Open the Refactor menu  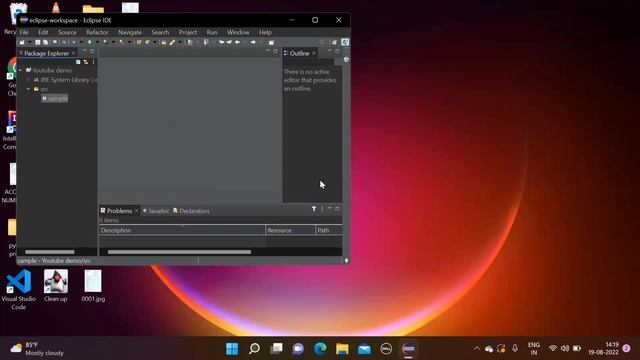click(x=97, y=32)
